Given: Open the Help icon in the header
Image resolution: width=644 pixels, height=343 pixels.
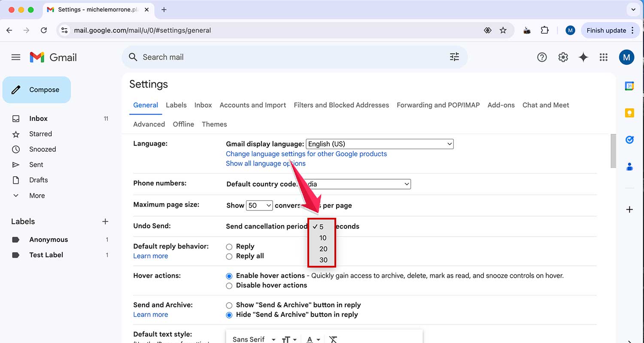Looking at the screenshot, I should coord(542,57).
